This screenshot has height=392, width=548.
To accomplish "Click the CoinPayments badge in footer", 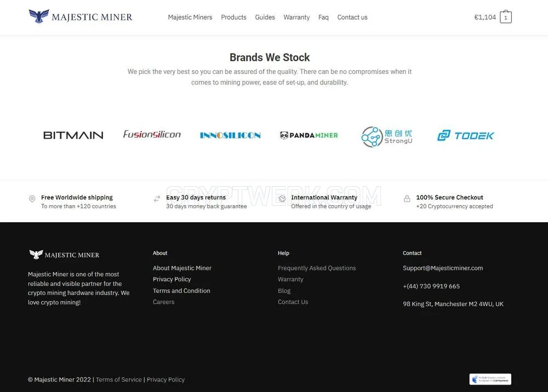I will pos(490,379).
